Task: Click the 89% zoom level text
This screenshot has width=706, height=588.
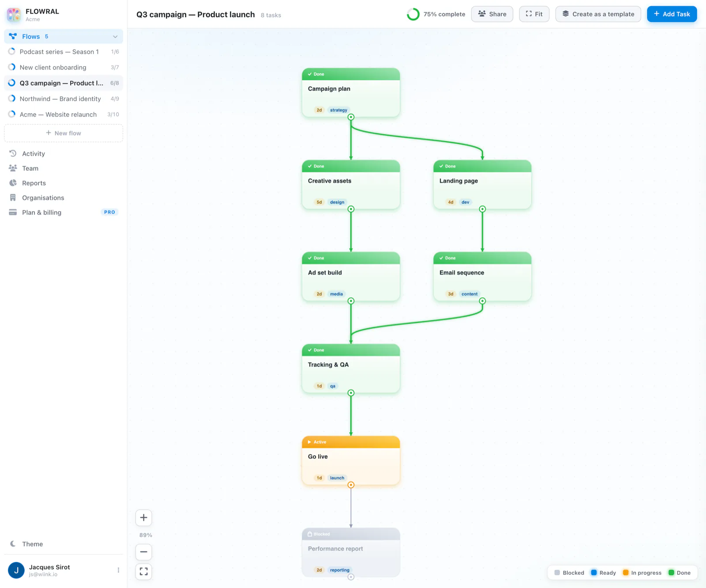Action: (x=146, y=535)
